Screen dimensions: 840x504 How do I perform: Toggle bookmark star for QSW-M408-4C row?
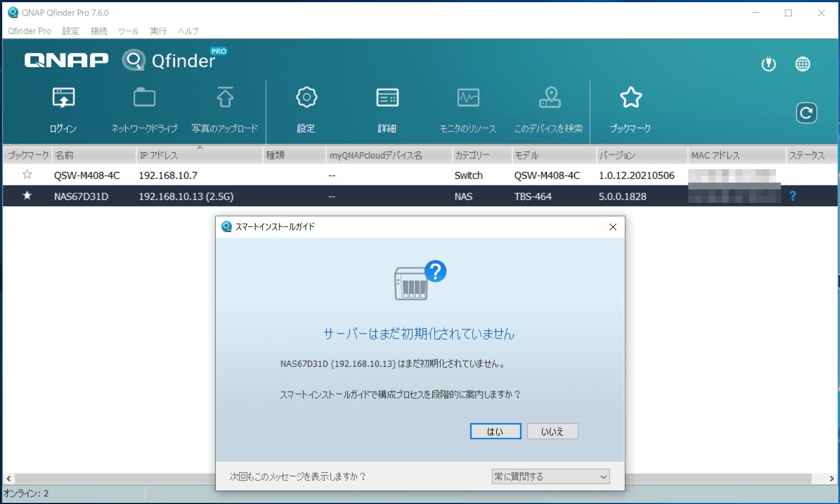click(27, 175)
